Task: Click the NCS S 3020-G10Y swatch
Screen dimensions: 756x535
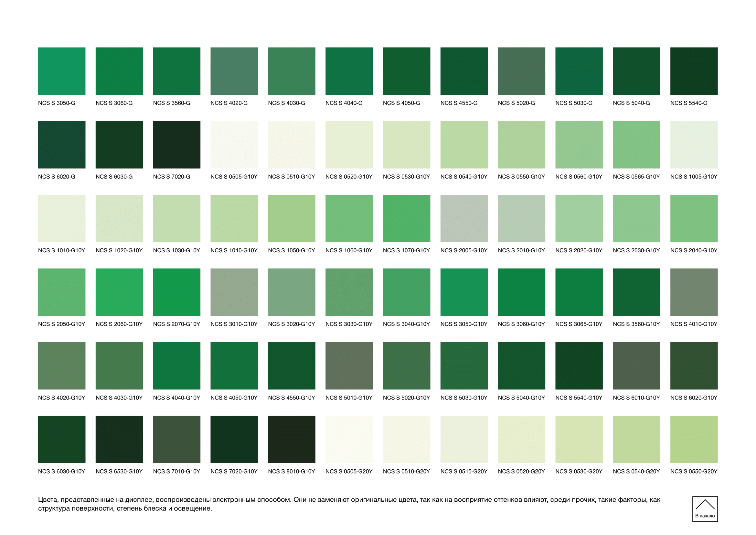Action: coord(292,292)
